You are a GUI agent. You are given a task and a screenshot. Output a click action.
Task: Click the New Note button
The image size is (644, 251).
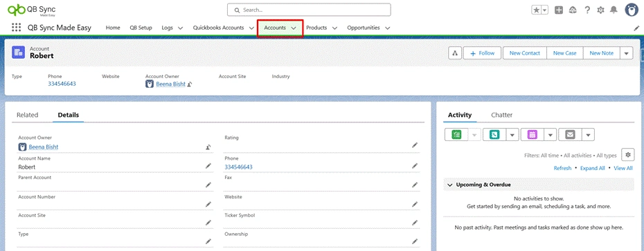pos(601,53)
